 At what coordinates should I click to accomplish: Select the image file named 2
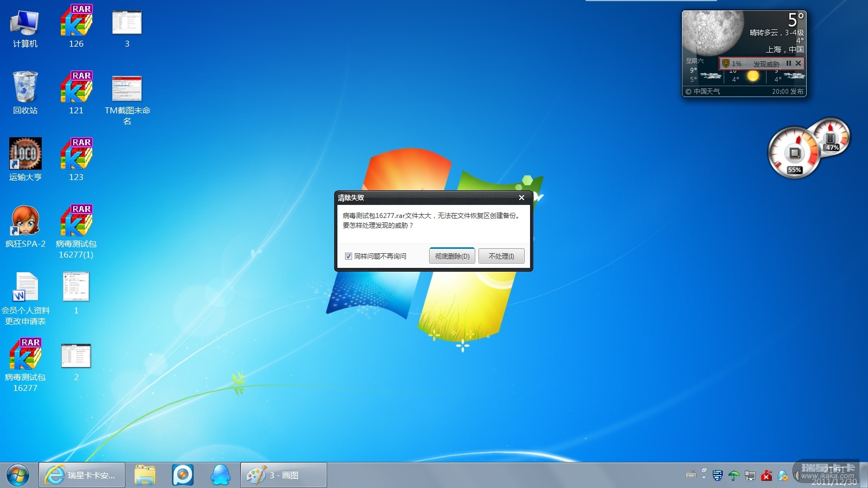click(76, 362)
